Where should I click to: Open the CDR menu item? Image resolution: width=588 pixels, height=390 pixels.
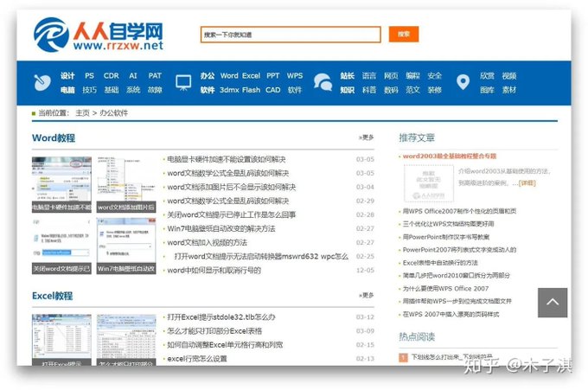[x=111, y=76]
